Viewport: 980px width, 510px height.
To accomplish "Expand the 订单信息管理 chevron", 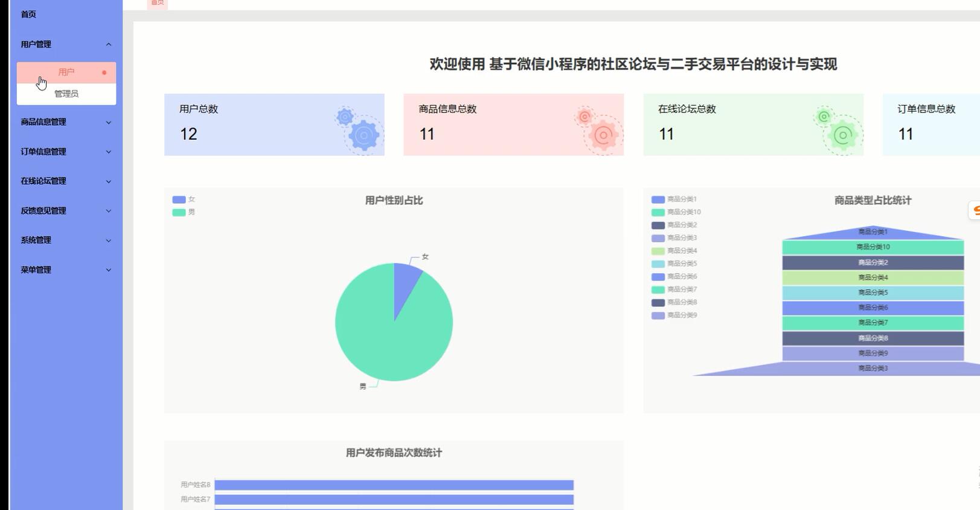I will [x=109, y=152].
